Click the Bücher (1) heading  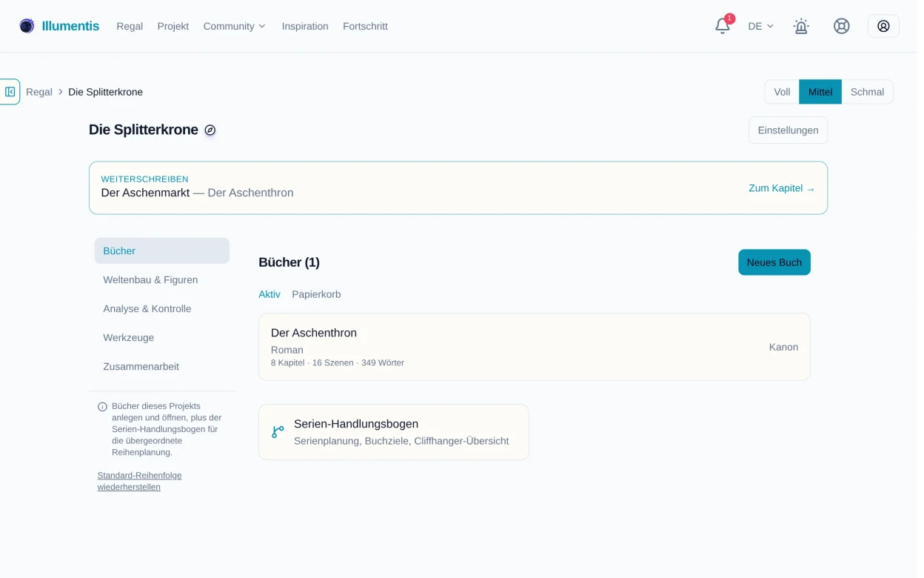pyautogui.click(x=289, y=262)
